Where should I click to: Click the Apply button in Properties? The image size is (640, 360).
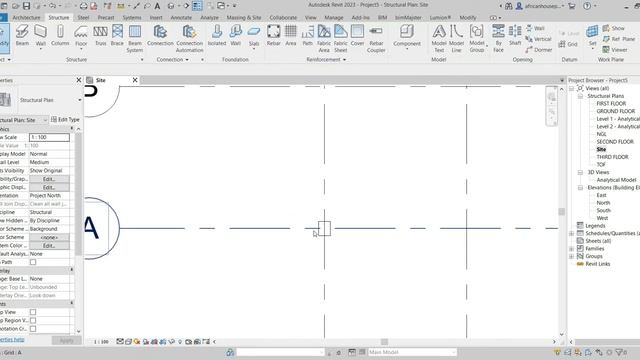(67, 340)
